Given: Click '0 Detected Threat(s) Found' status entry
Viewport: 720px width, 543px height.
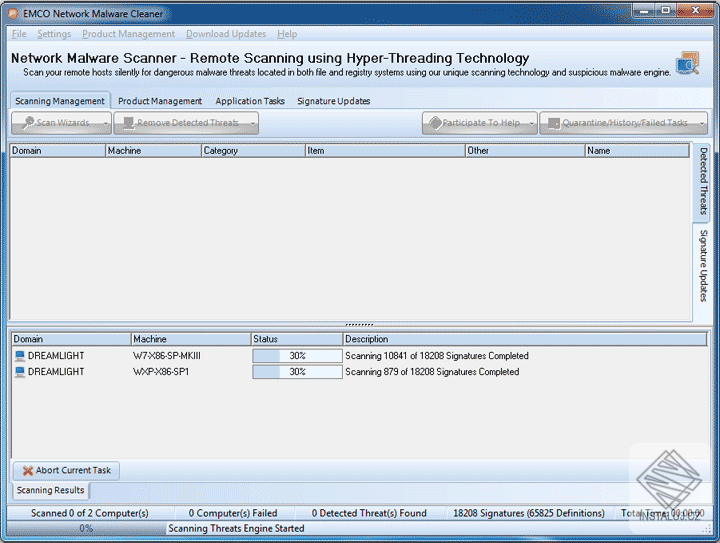Looking at the screenshot, I should pos(369,513).
